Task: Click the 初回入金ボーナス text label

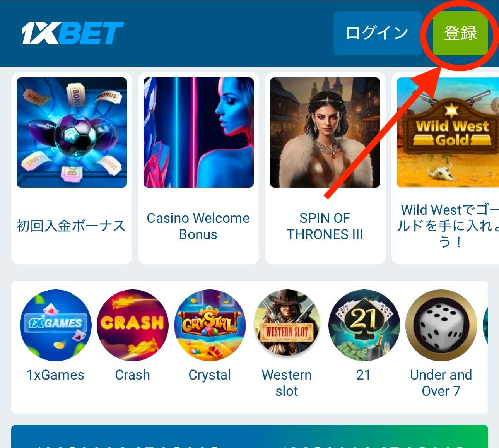Action: (x=71, y=226)
